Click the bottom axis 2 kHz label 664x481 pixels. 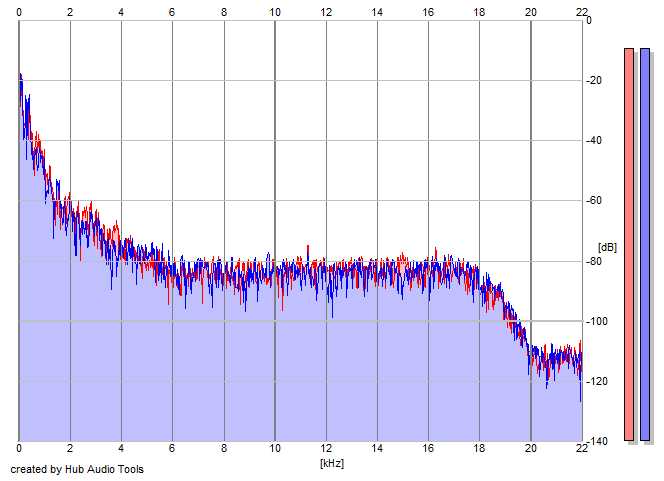coord(70,448)
